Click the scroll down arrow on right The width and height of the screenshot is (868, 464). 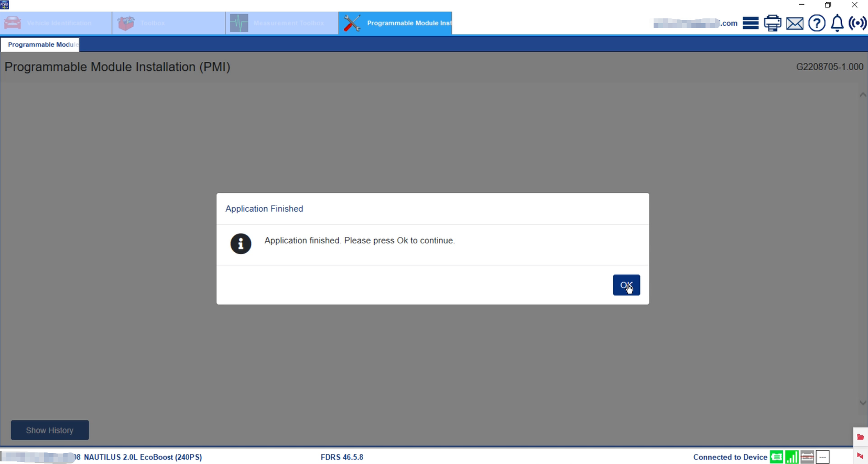863,403
